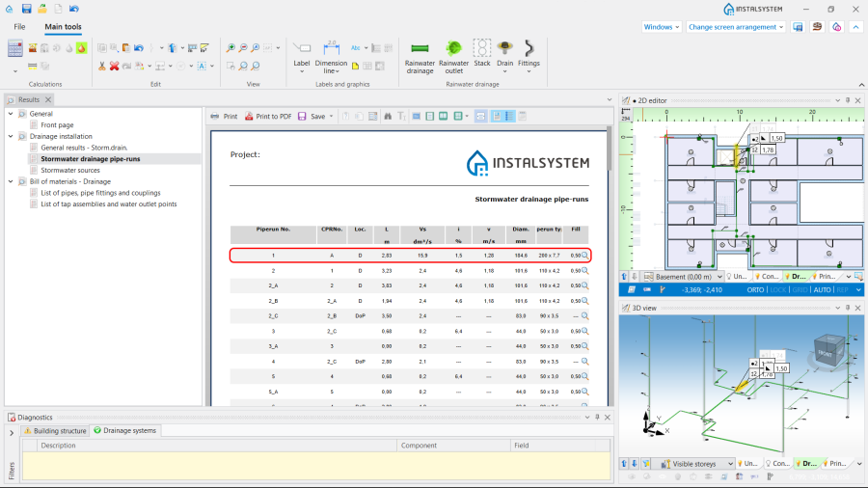868x488 pixels.
Task: Click the Print button
Action: coord(224,116)
